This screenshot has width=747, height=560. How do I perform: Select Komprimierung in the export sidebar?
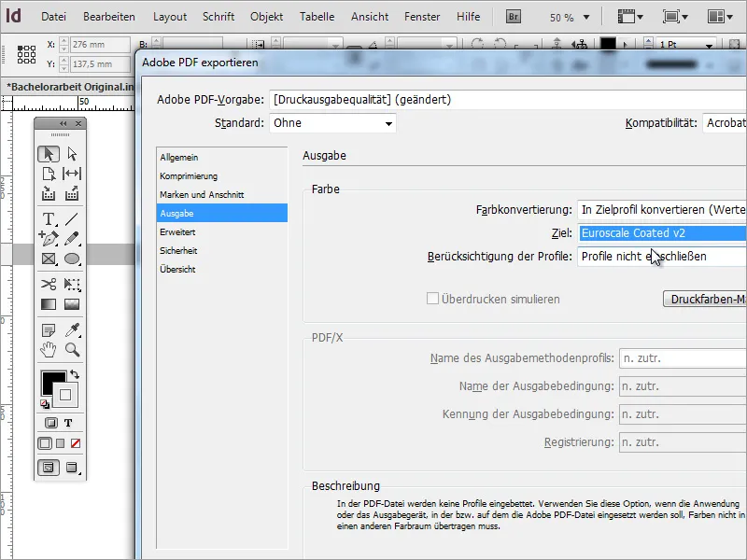coord(222,176)
